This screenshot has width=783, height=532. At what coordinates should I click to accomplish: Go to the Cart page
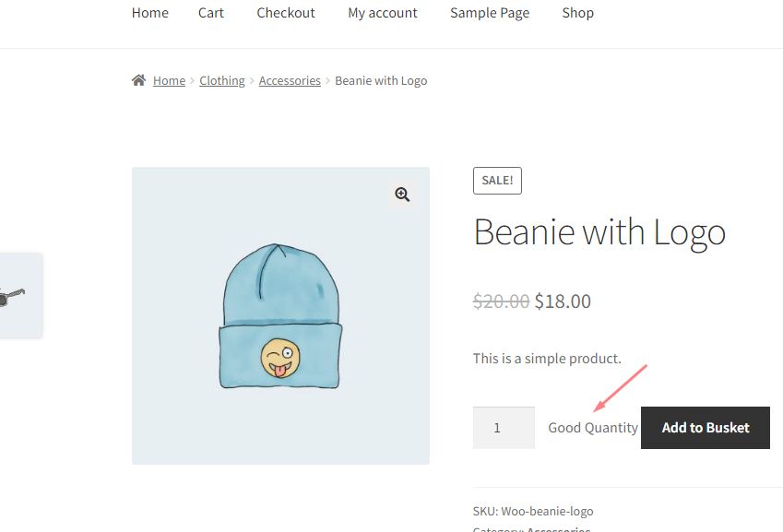pyautogui.click(x=211, y=13)
